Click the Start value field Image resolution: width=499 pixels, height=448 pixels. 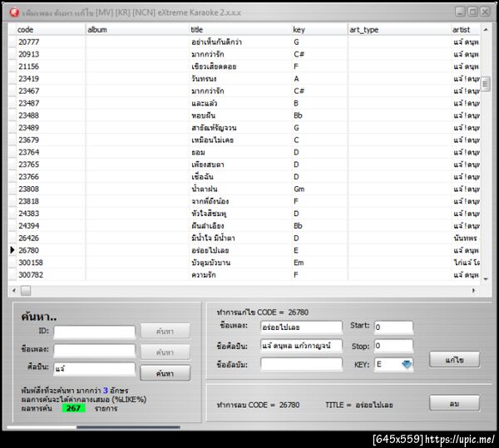pos(393,327)
